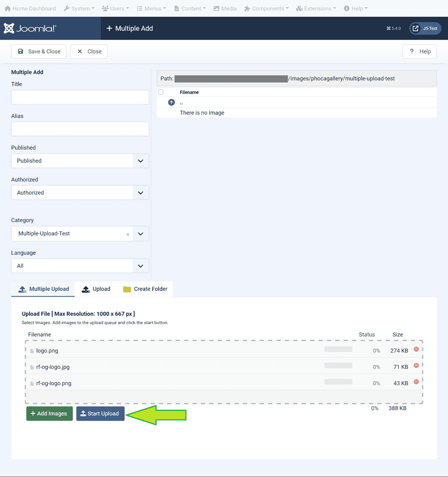Open the Category dropdown arrow
The height and width of the screenshot is (477, 448).
(141, 233)
